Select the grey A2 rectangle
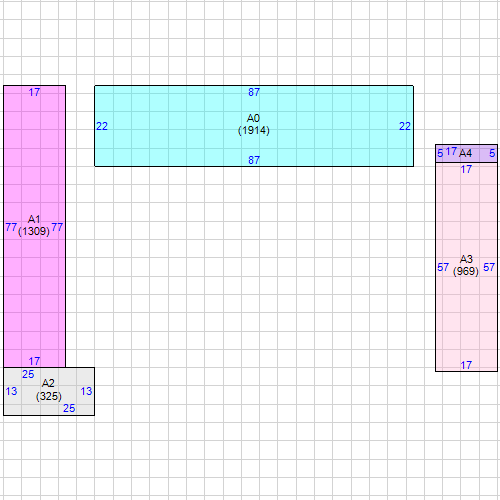 coord(49,391)
